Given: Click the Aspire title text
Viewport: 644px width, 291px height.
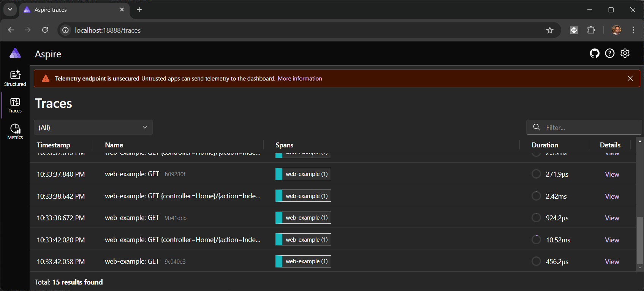Looking at the screenshot, I should click(48, 54).
